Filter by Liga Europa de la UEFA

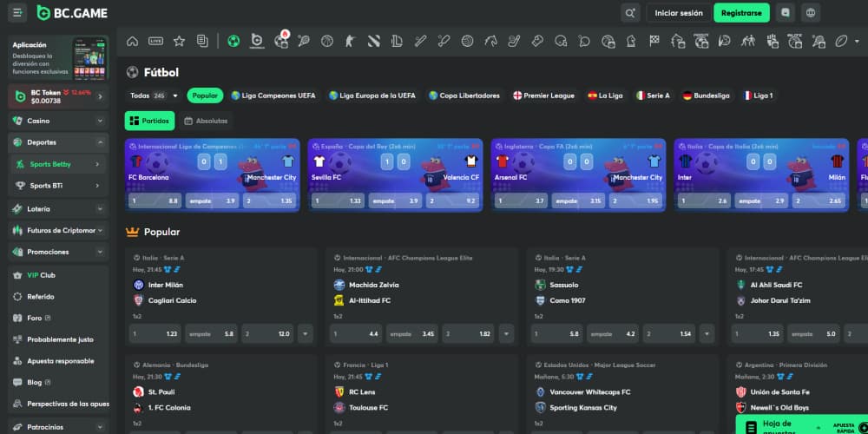point(372,95)
